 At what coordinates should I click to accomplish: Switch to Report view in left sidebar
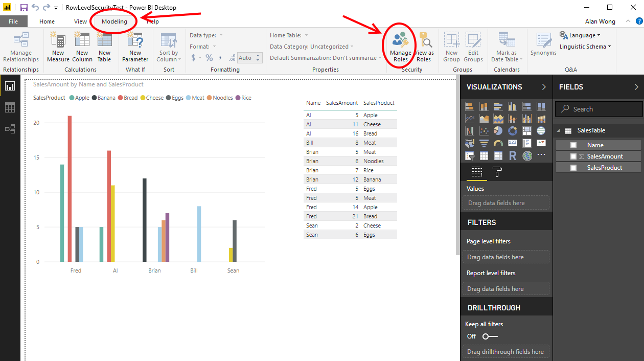point(10,86)
